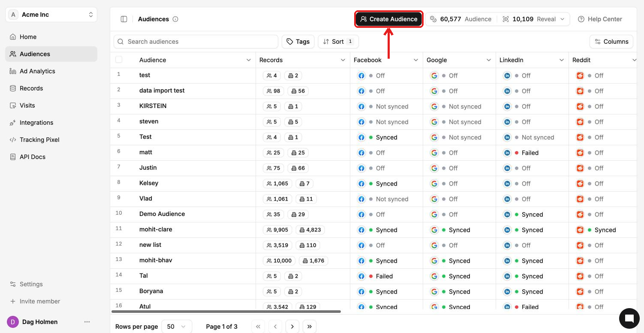Click the Google icon in Tal row
Image resolution: width=644 pixels, height=333 pixels.
[434, 276]
